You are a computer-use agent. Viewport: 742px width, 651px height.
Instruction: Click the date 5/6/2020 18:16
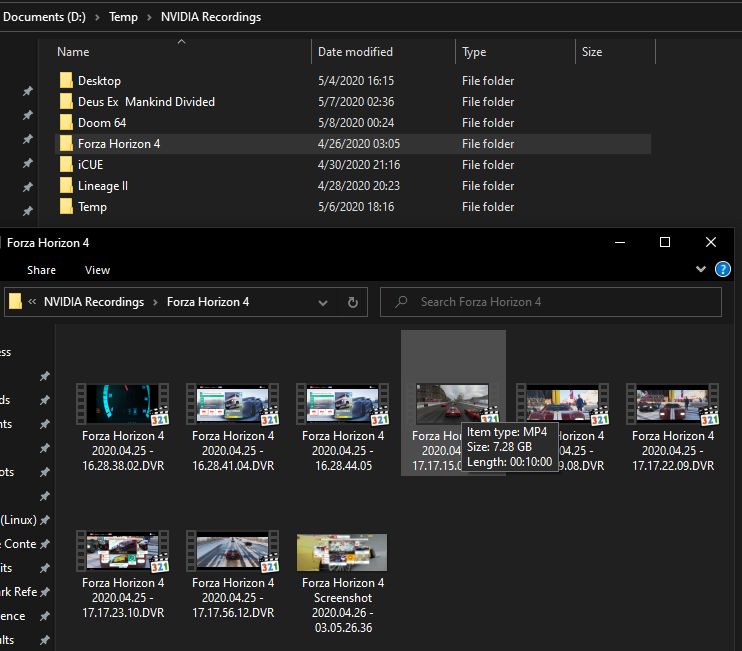(x=356, y=207)
